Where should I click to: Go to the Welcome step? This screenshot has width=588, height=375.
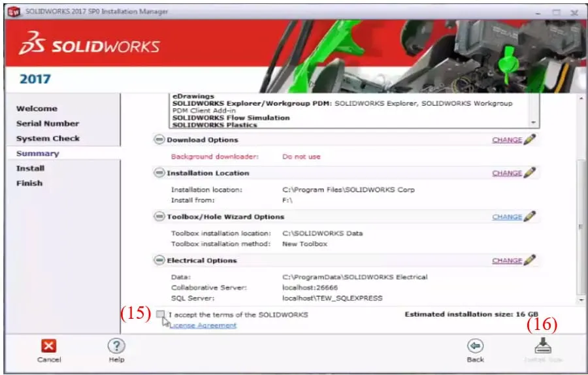pos(37,108)
